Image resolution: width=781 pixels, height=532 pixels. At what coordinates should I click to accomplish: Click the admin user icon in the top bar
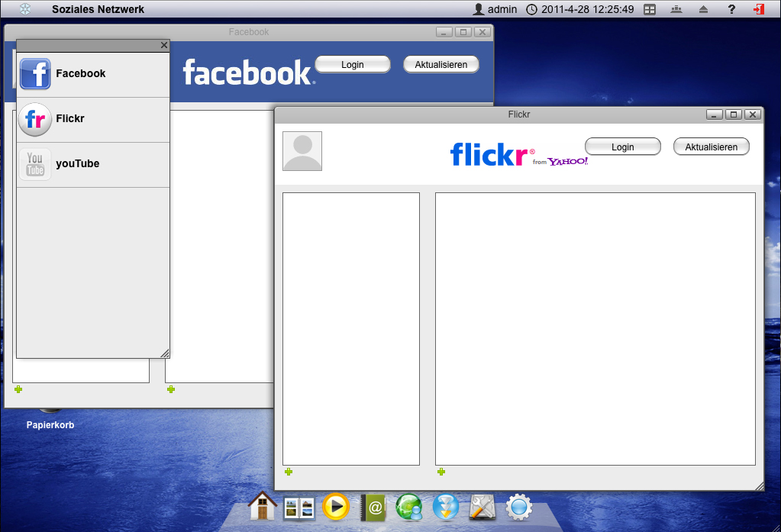[479, 9]
